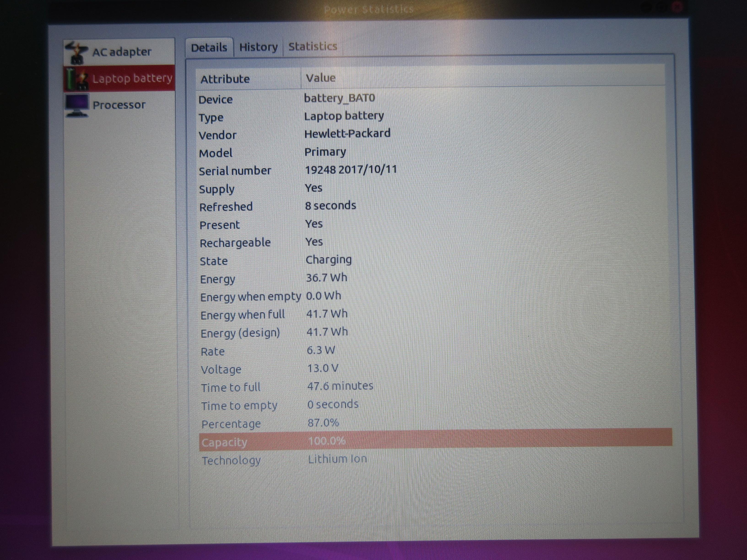Switch to the Details tab

209,48
